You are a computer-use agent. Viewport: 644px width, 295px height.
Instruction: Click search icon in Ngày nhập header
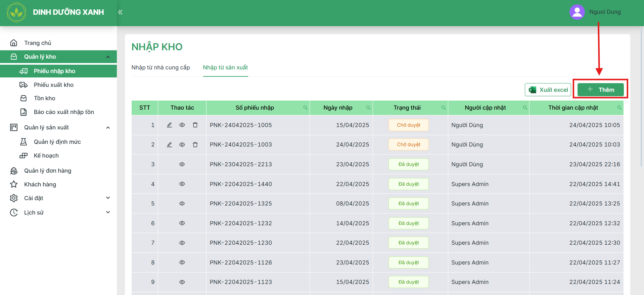pyautogui.click(x=368, y=108)
